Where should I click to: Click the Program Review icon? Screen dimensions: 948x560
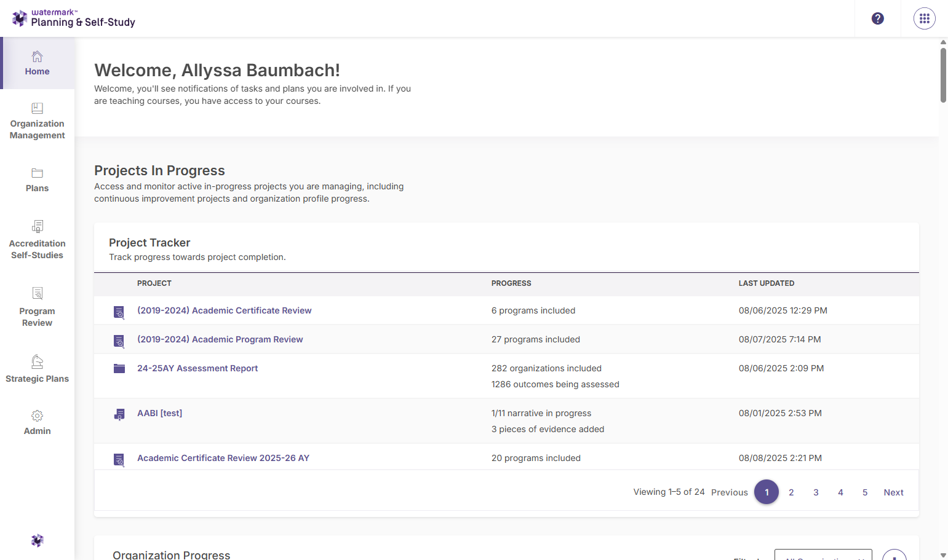[38, 293]
